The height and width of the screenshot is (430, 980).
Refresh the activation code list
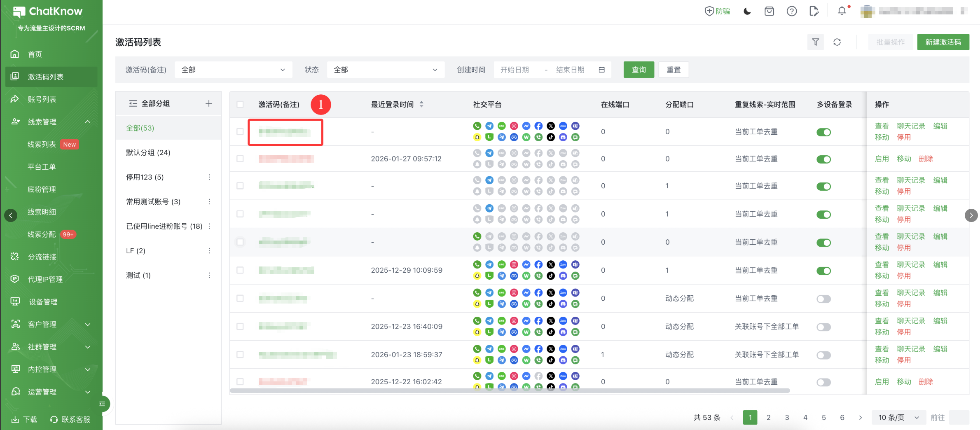pyautogui.click(x=837, y=42)
